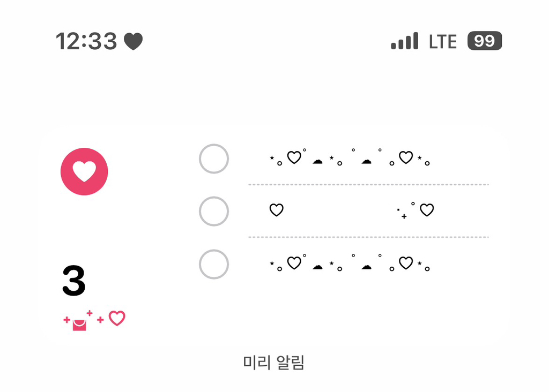This screenshot has width=549, height=392.
Task: Tap the pink envelope icon under the count
Action: point(79,324)
